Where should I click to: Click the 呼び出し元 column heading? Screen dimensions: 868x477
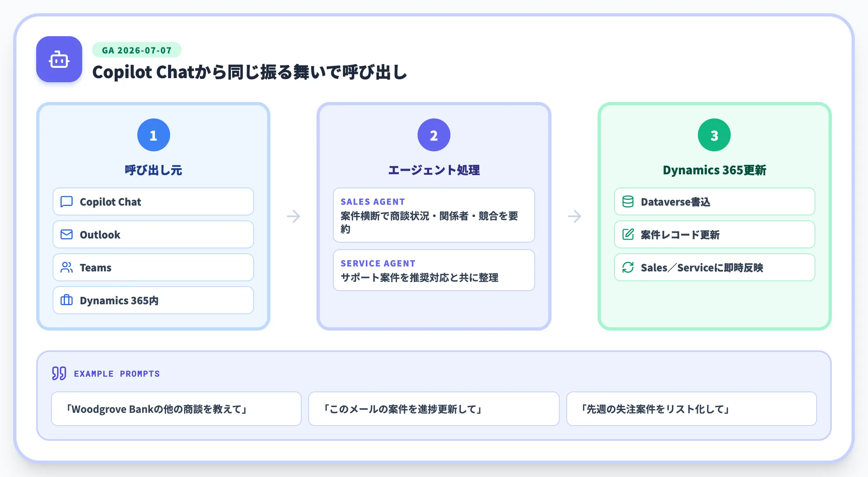click(x=153, y=170)
